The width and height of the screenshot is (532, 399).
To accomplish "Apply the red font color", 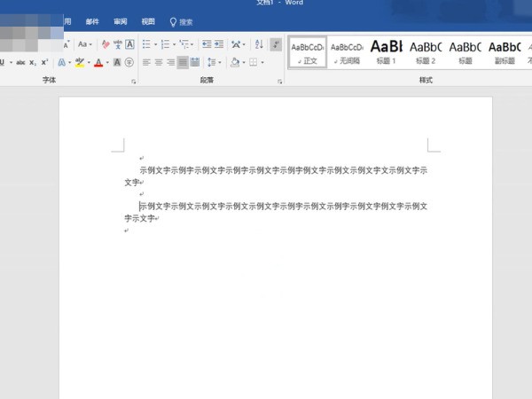I will (x=98, y=62).
